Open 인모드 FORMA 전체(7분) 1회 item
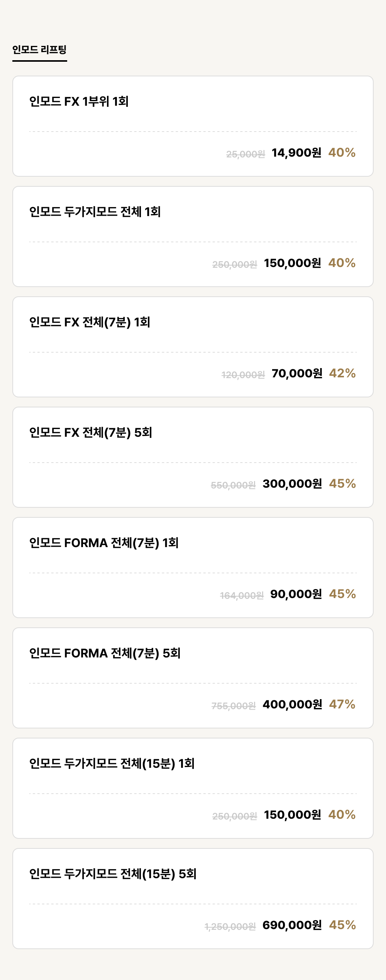This screenshot has width=386, height=980. 193,568
